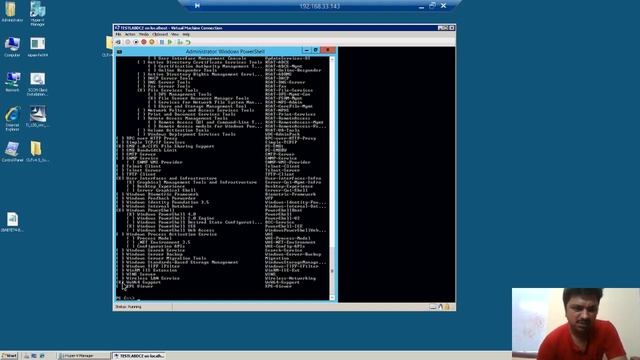640x360 pixels.
Task: Click the PowerShell vertical scrollbar thumb
Action: [x=332, y=270]
